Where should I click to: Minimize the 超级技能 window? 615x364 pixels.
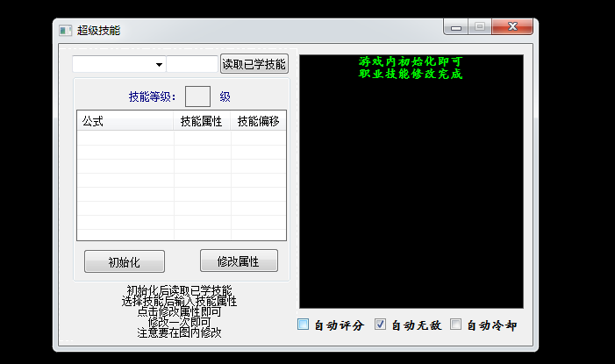point(455,27)
